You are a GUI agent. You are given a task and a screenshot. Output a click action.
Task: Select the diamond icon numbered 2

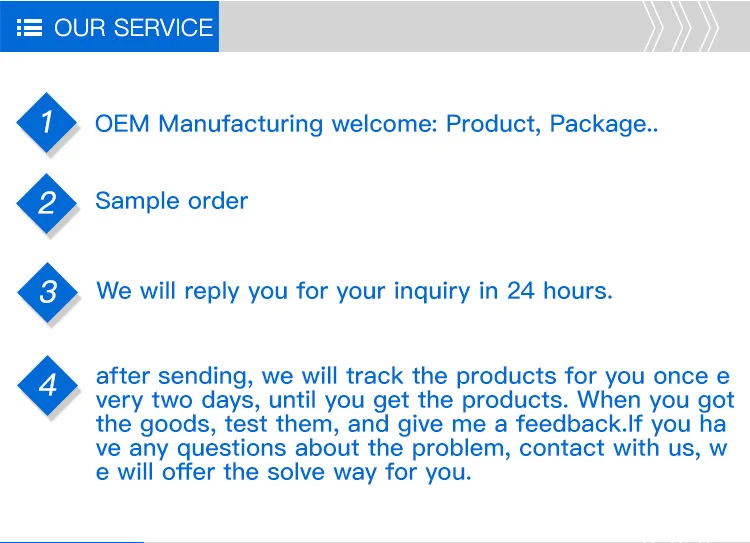[x=47, y=203]
